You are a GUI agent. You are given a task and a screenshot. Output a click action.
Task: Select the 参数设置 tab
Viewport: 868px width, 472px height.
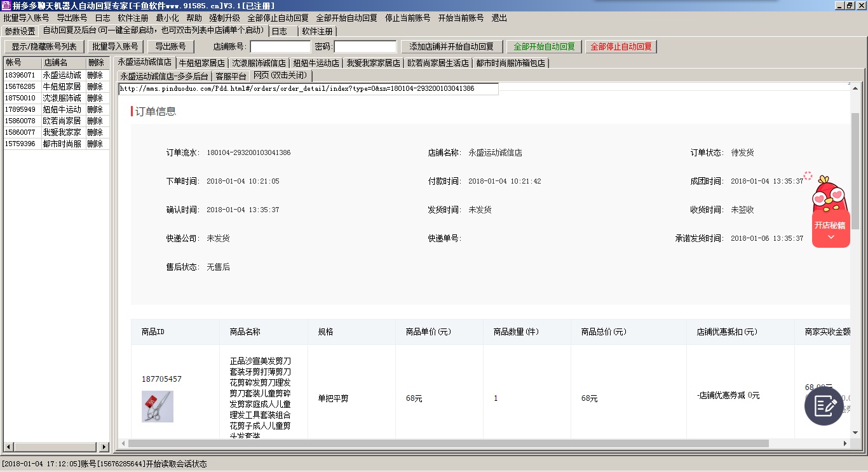click(20, 31)
